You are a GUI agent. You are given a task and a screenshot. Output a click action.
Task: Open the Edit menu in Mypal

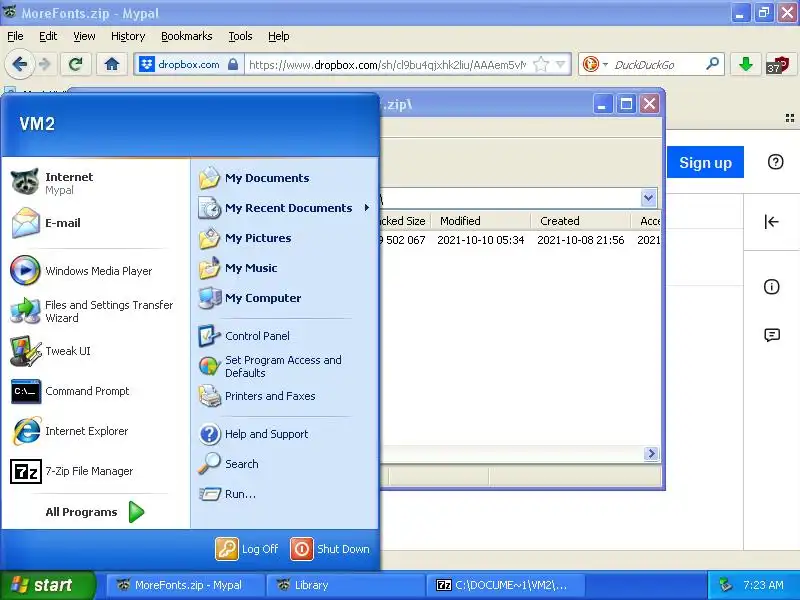pos(48,36)
